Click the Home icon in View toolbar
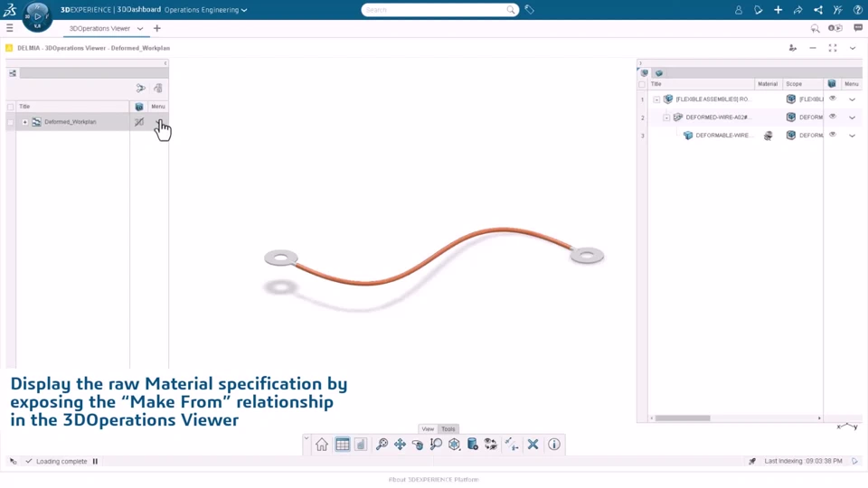Screen dimensions: 868x488 [322, 445]
